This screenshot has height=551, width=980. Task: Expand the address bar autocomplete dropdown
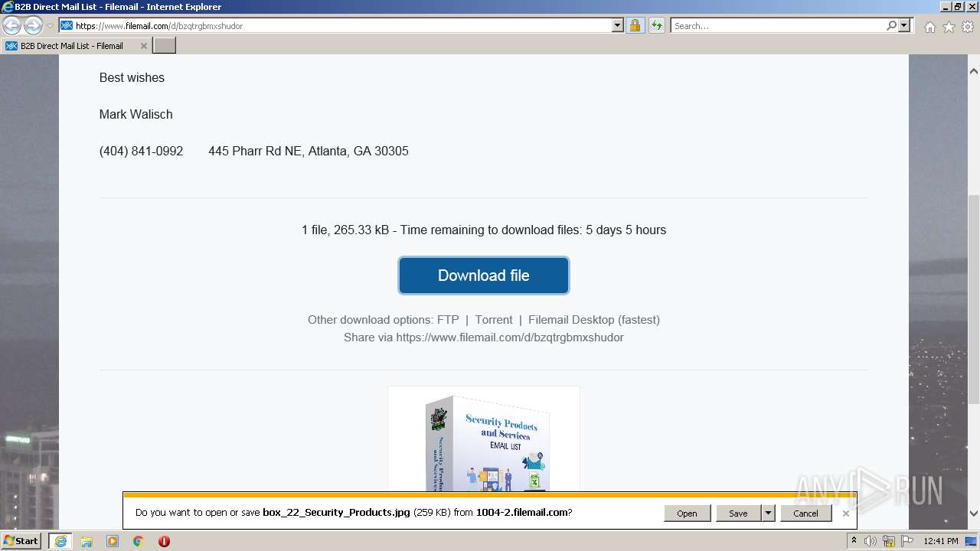coord(618,25)
